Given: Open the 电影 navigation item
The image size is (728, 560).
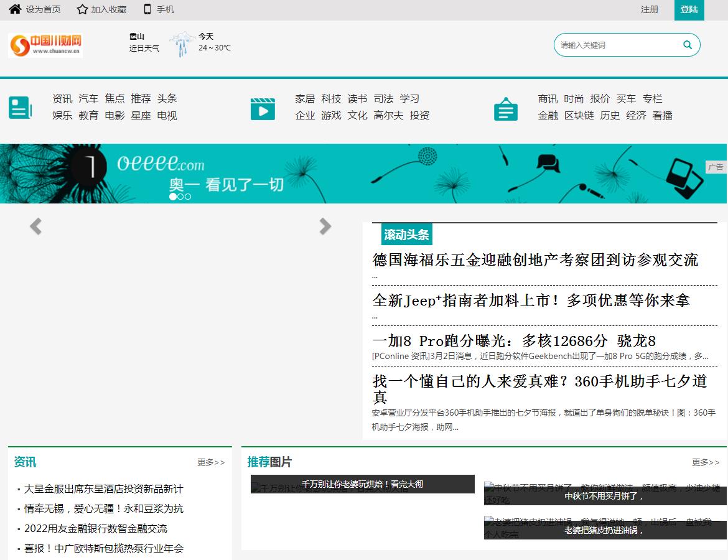Looking at the screenshot, I should 114,115.
